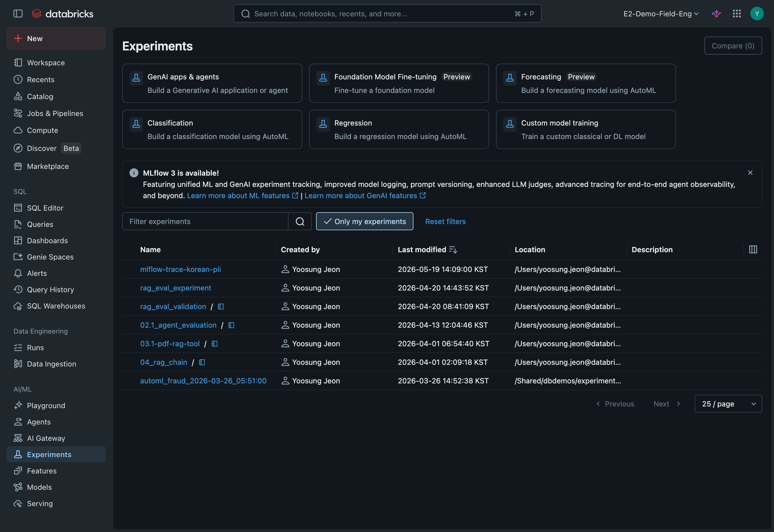This screenshot has width=774, height=532.
Task: Open the column selector icon in table header
Action: [753, 249]
